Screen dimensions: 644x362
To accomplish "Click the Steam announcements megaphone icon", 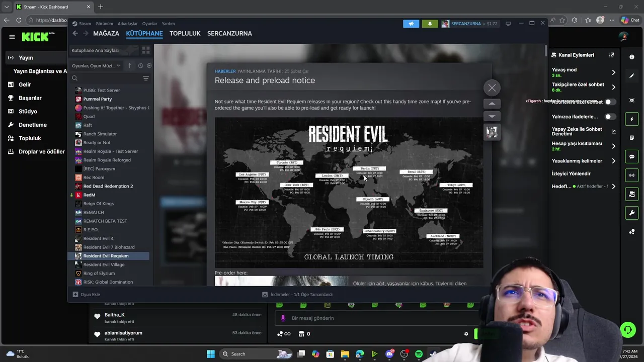I will (411, 24).
